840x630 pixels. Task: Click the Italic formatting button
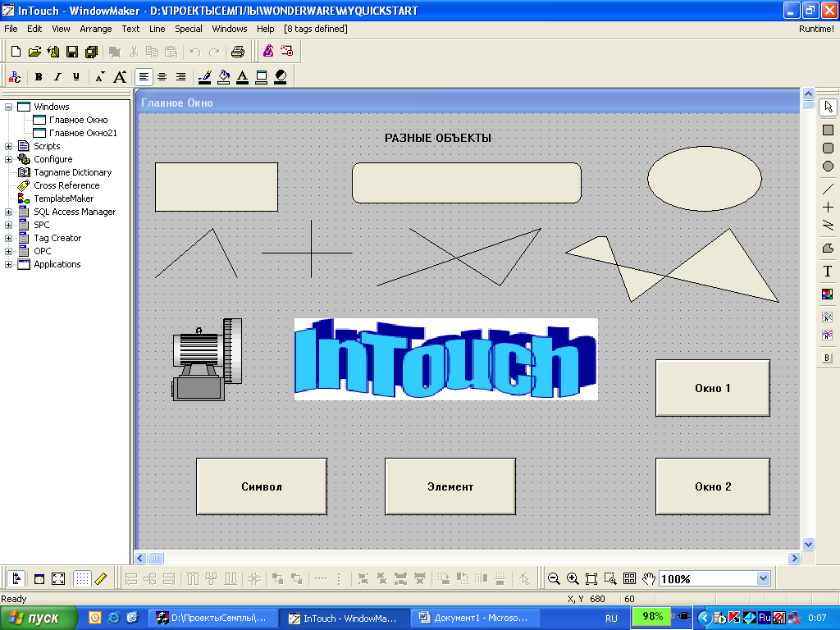[x=57, y=77]
